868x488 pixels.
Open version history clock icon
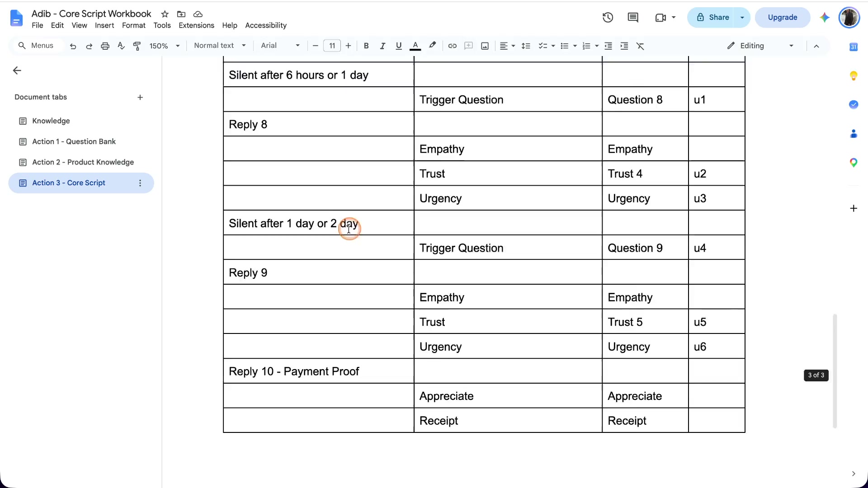click(x=608, y=17)
